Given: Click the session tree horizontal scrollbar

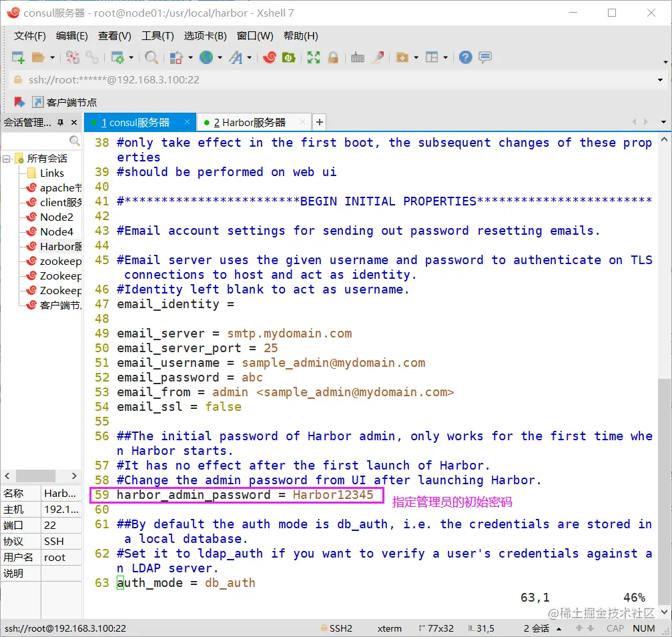Looking at the screenshot, I should (35, 476).
